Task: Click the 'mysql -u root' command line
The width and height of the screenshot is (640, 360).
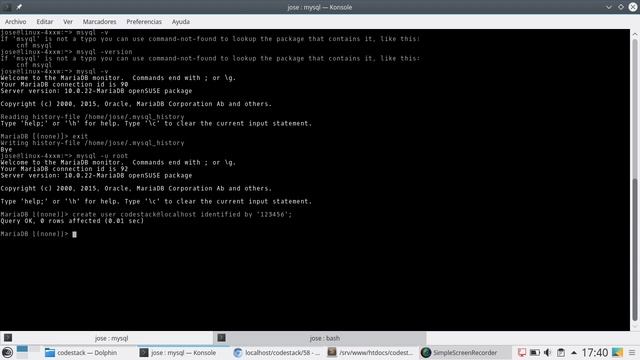Action: coord(64,156)
